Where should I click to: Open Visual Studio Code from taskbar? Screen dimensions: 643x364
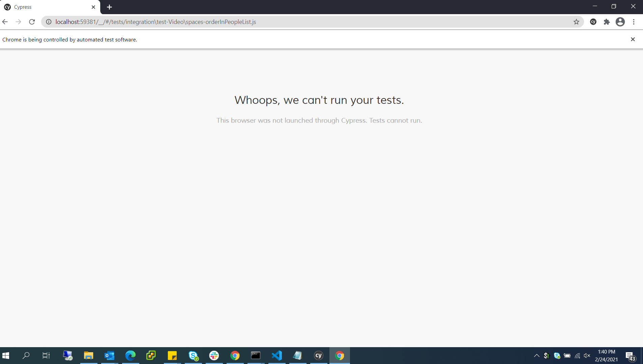click(277, 356)
